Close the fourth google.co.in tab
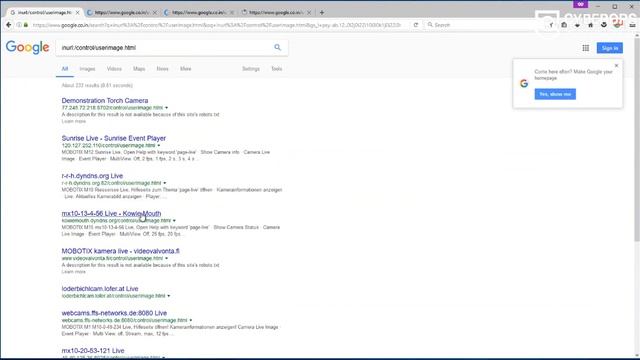This screenshot has height=360, width=640. 309,13
